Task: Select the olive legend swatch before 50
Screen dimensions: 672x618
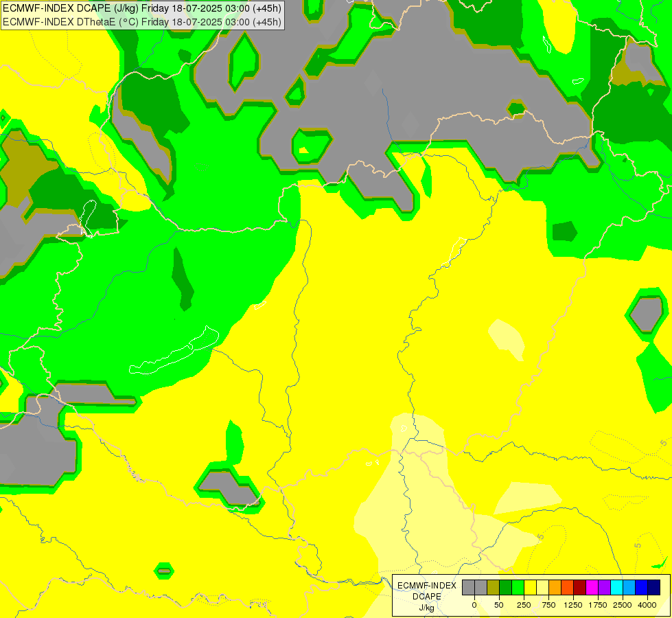Action: [493, 587]
